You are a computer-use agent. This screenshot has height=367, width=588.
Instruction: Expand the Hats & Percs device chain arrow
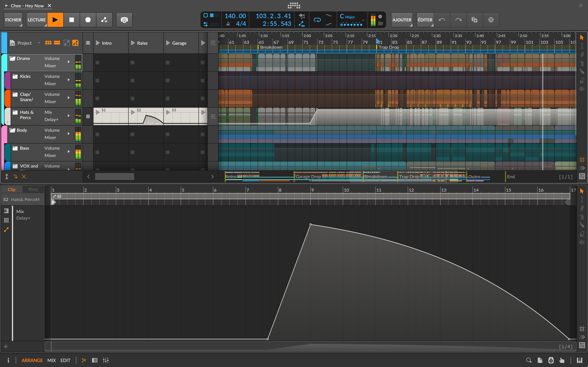(x=69, y=116)
